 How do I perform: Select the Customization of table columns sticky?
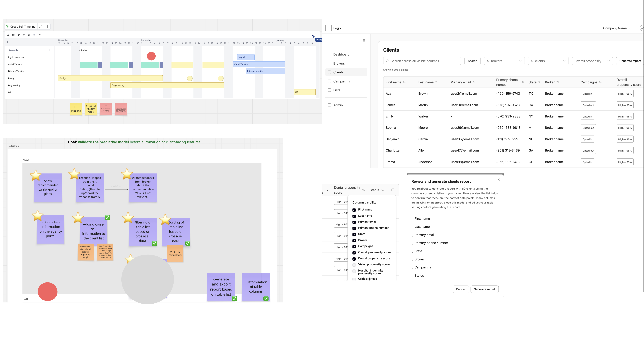point(256,287)
